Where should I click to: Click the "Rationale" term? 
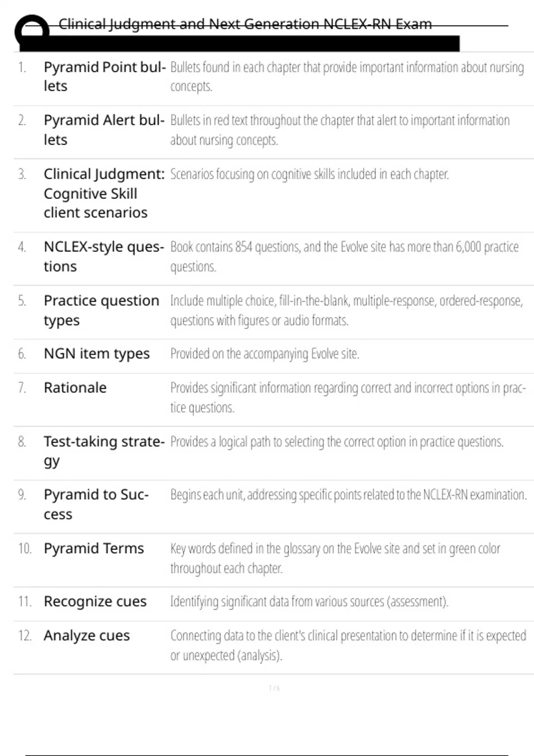click(x=75, y=388)
